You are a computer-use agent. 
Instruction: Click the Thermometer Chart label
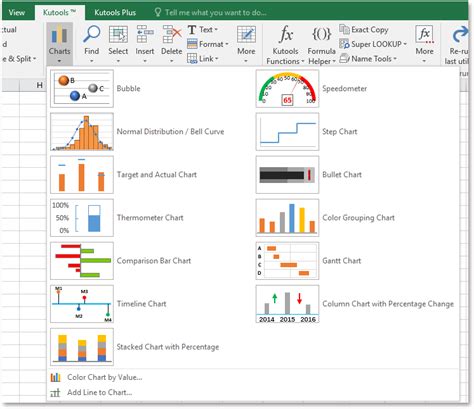(x=150, y=218)
